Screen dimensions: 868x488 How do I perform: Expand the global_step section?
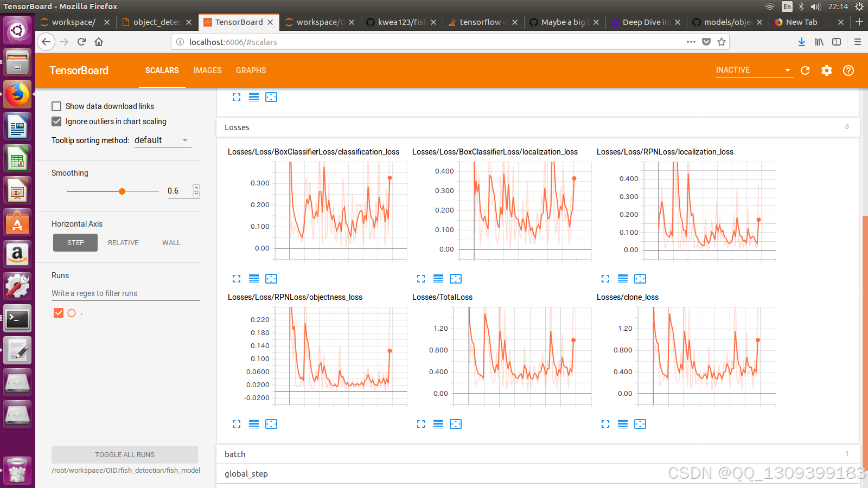pyautogui.click(x=538, y=474)
